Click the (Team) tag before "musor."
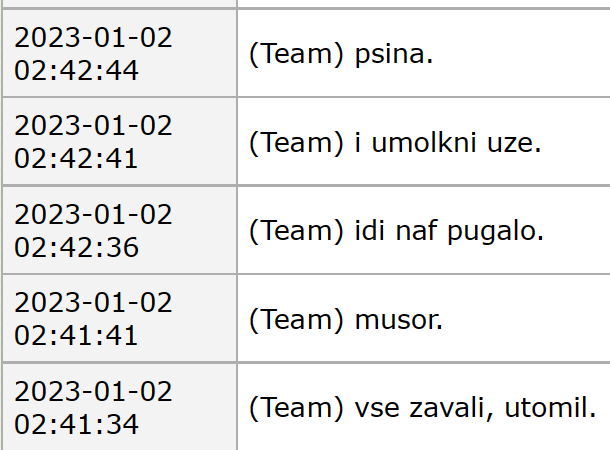610x450 pixels. pyautogui.click(x=297, y=320)
